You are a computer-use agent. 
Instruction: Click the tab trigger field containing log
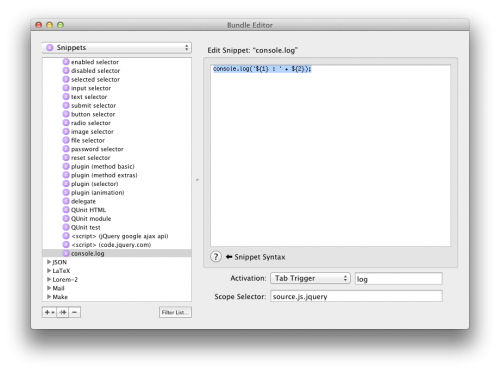tap(399, 279)
